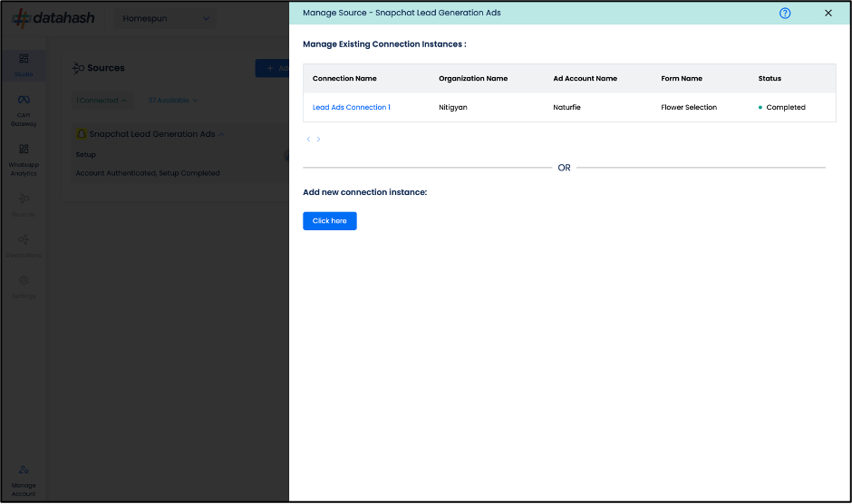This screenshot has height=504, width=852.
Task: Open Sources in the sidebar
Action: point(24,205)
